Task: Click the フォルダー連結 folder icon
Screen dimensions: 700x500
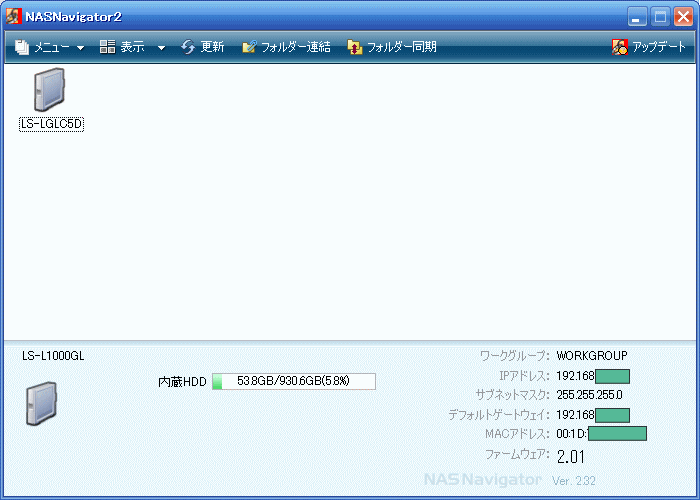Action: [249, 47]
